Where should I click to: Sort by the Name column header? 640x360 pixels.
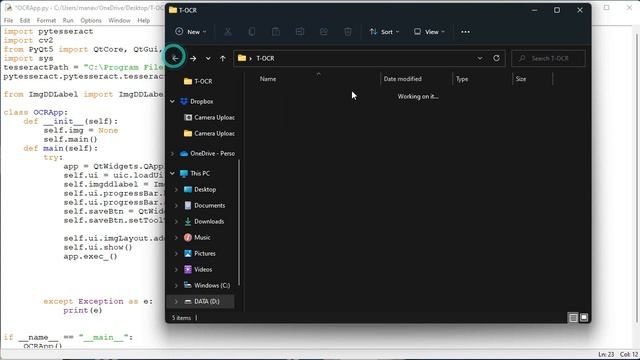268,79
